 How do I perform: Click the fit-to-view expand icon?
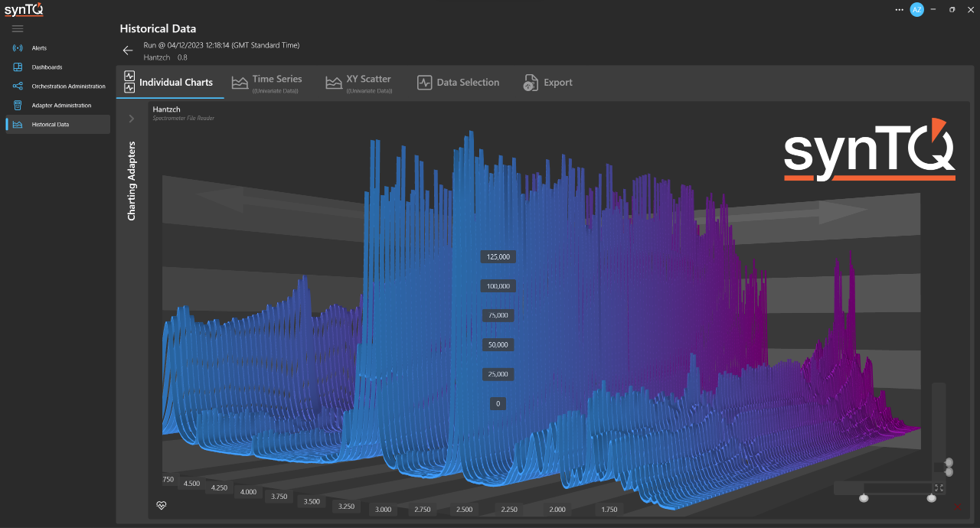[939, 488]
